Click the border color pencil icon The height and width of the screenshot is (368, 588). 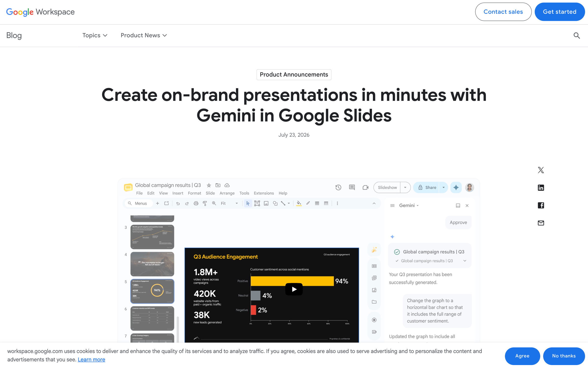click(308, 203)
